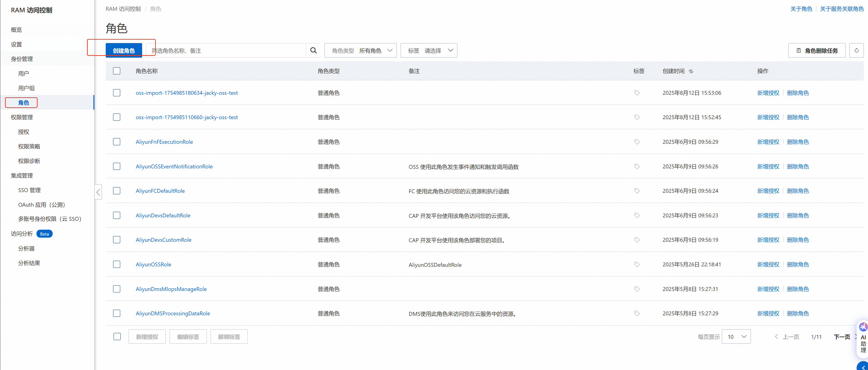Open 权限诊断 in the sidebar

pos(29,161)
